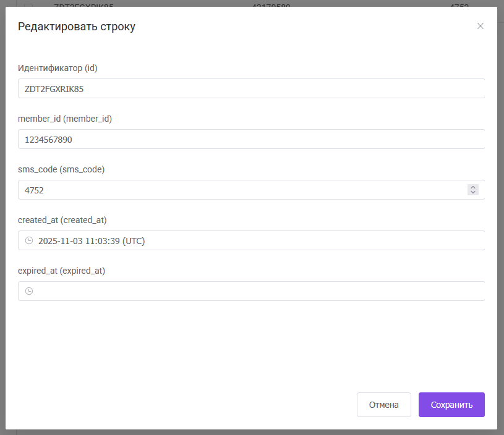The height and width of the screenshot is (435, 504).
Task: Click the sms_code number field
Action: pyautogui.click(x=241, y=190)
